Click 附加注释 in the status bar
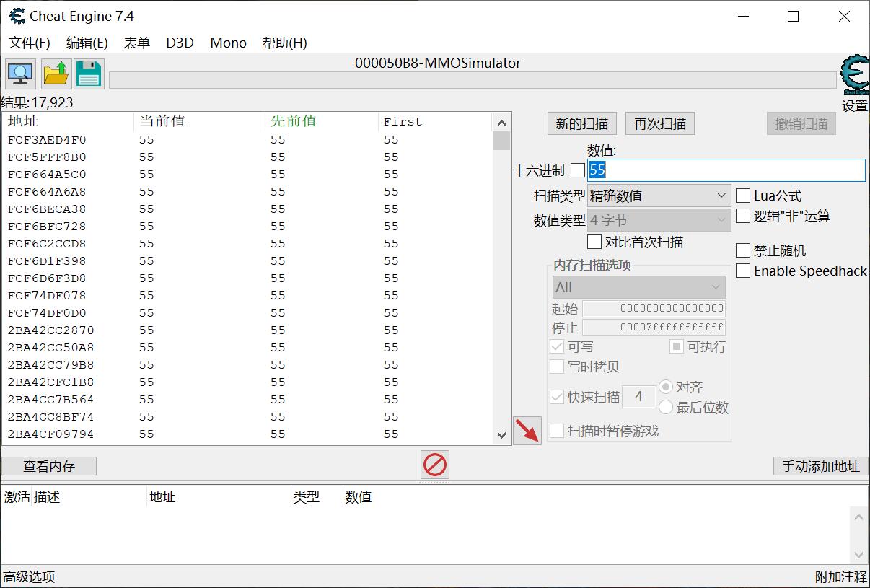 840,576
